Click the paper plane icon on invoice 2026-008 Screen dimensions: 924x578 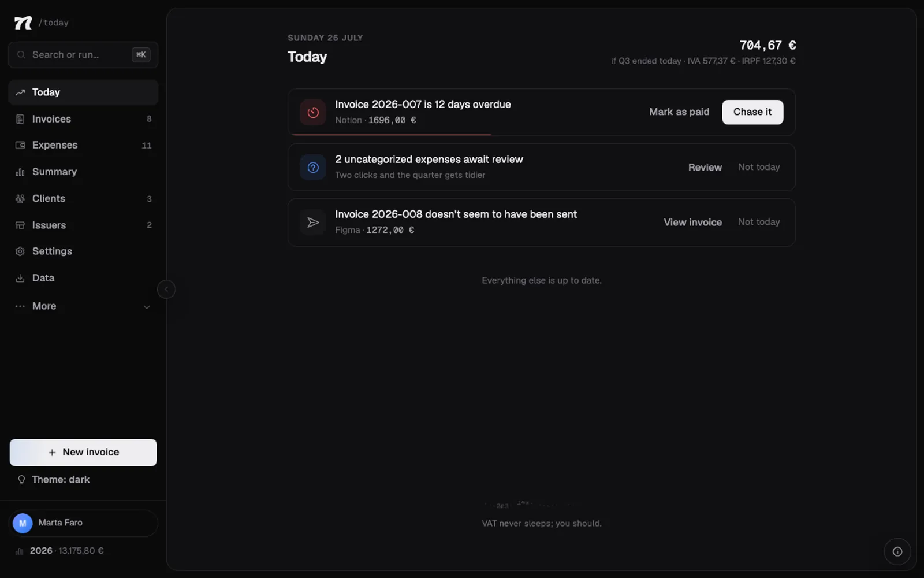(x=313, y=223)
